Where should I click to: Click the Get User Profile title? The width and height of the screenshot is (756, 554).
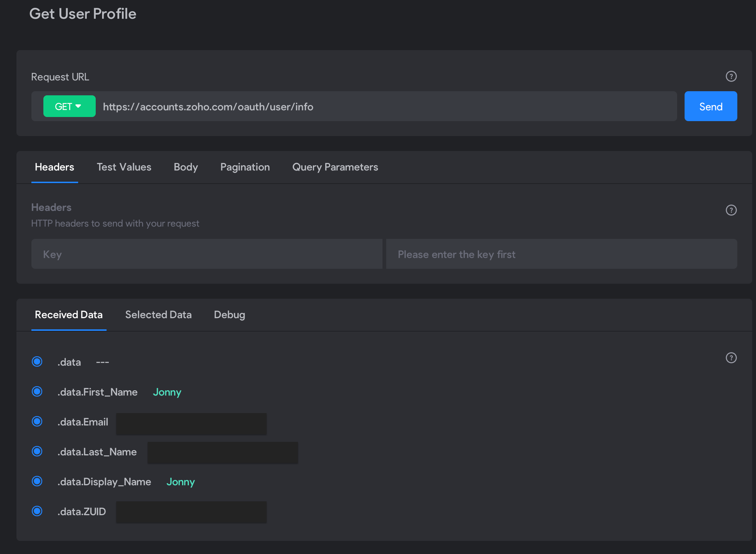(83, 14)
